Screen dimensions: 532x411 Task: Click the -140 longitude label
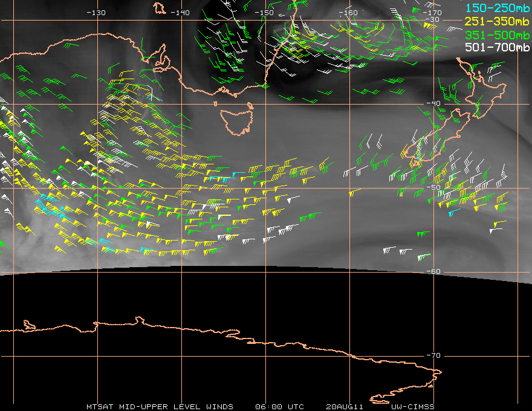[x=180, y=13]
